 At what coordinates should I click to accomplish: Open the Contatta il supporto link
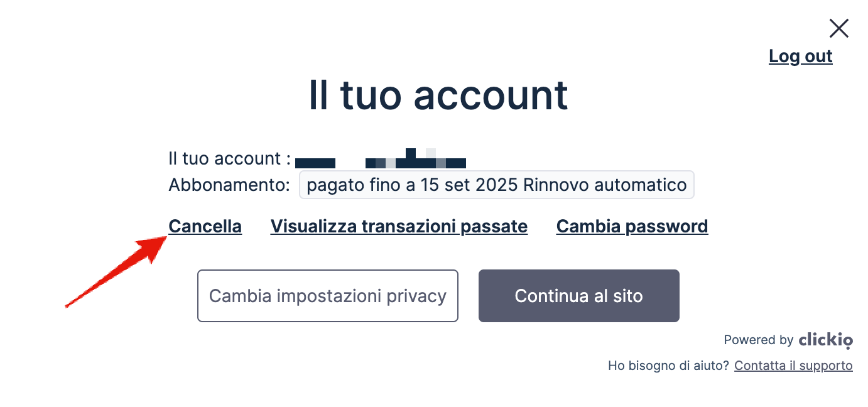(793, 366)
